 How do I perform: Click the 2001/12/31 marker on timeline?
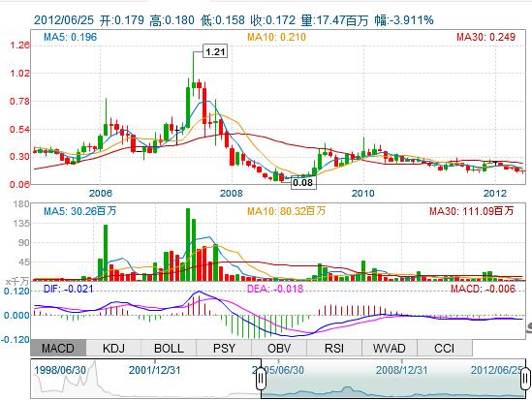pyautogui.click(x=154, y=370)
